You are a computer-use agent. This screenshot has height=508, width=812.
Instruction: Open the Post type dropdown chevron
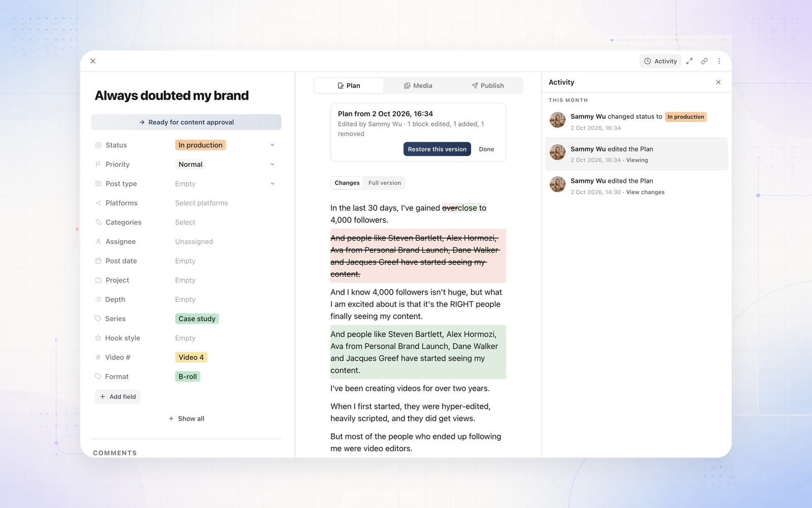(x=273, y=184)
